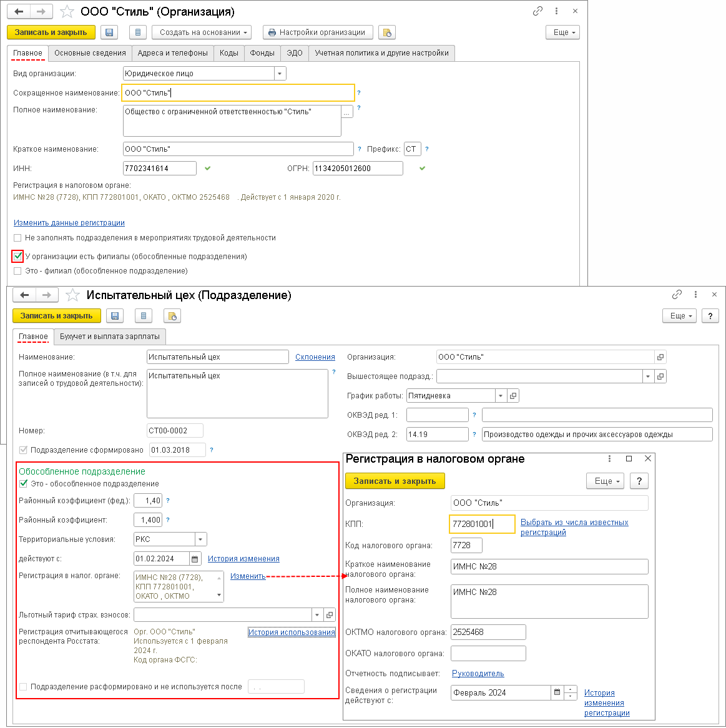The image size is (726, 728).
Task: Open the calendar for the действуют с date
Action: tap(195, 559)
